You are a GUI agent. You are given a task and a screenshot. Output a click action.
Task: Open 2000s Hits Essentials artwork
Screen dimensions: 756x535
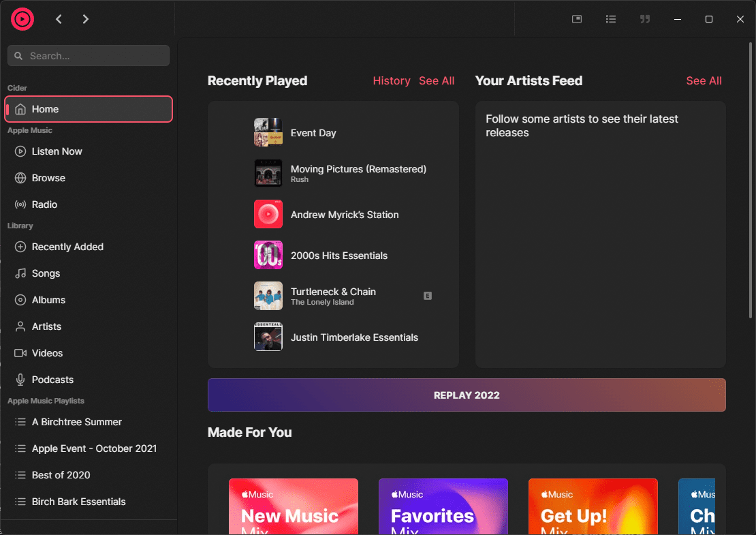pyautogui.click(x=268, y=255)
